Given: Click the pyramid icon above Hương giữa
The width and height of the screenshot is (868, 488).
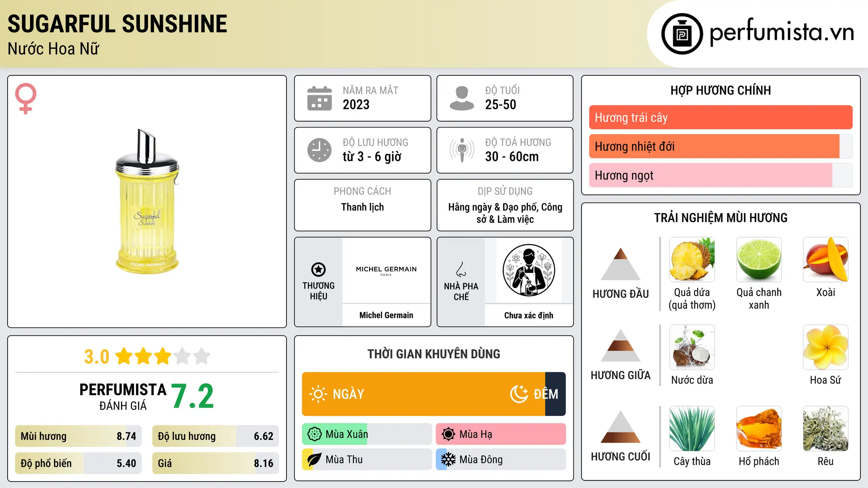Looking at the screenshot, I should pos(620,345).
